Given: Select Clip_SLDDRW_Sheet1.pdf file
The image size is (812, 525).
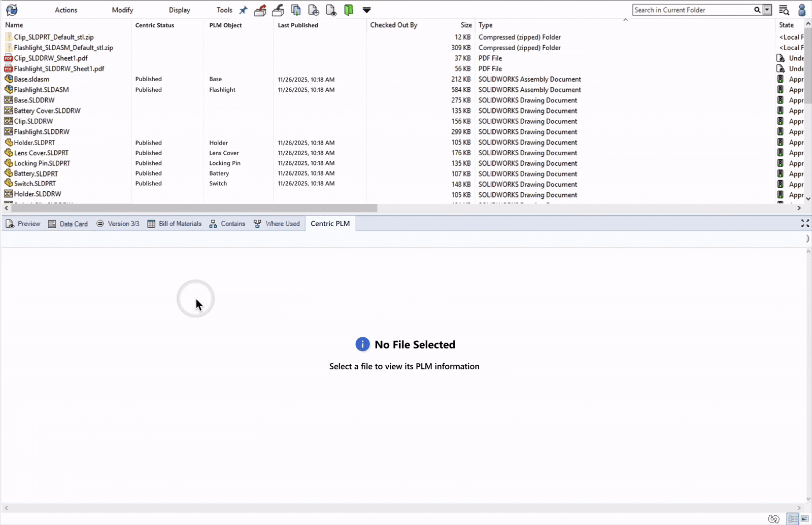Looking at the screenshot, I should coord(51,58).
